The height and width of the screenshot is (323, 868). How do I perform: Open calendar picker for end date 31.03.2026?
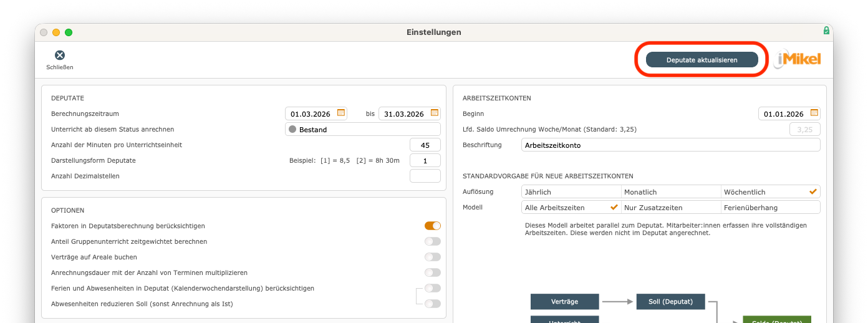click(435, 113)
